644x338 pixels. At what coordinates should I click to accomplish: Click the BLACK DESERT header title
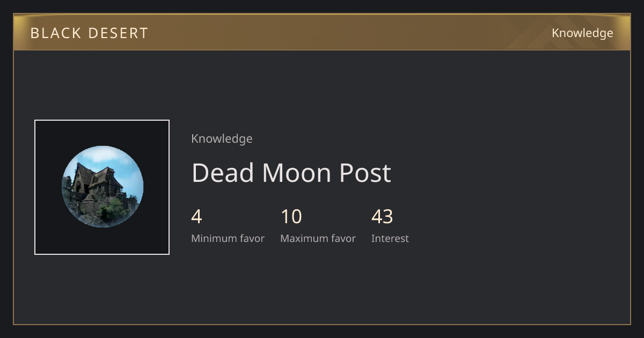pos(89,33)
